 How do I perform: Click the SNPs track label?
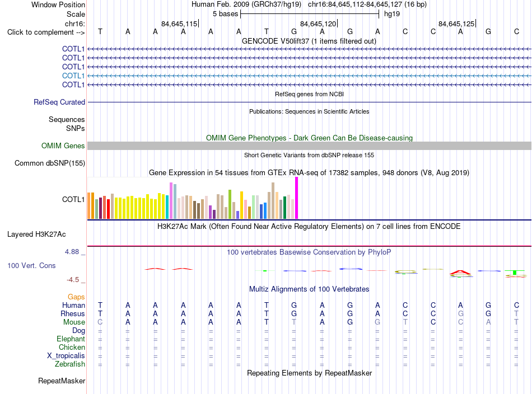tap(76, 128)
